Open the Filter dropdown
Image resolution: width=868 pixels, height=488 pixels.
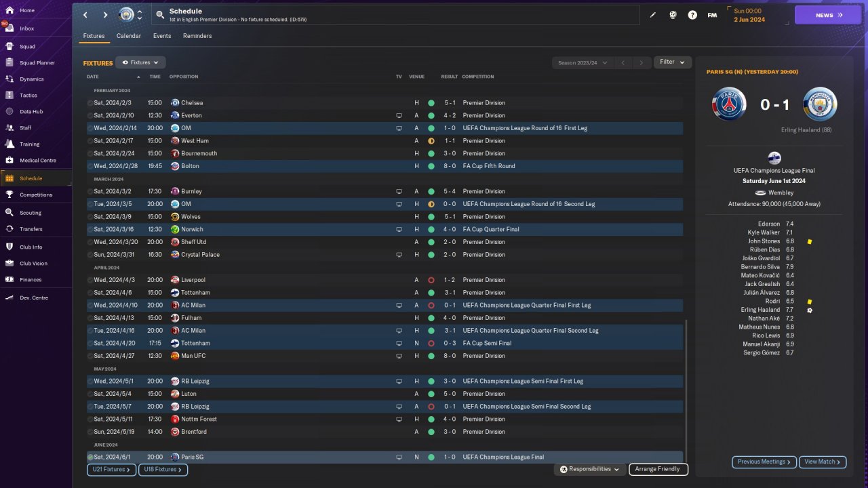coord(673,62)
